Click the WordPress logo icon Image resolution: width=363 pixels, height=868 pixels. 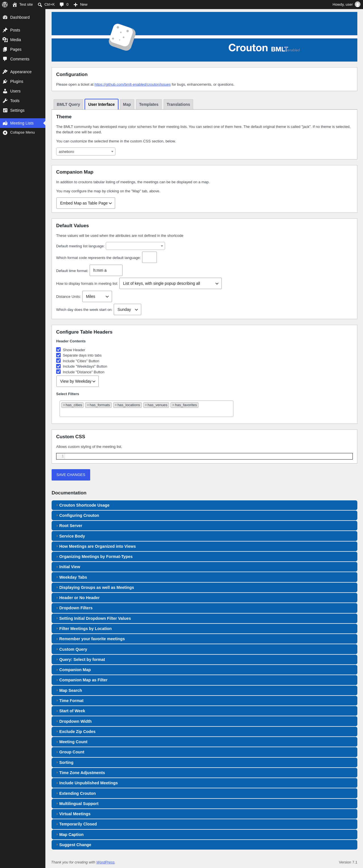(x=5, y=4)
